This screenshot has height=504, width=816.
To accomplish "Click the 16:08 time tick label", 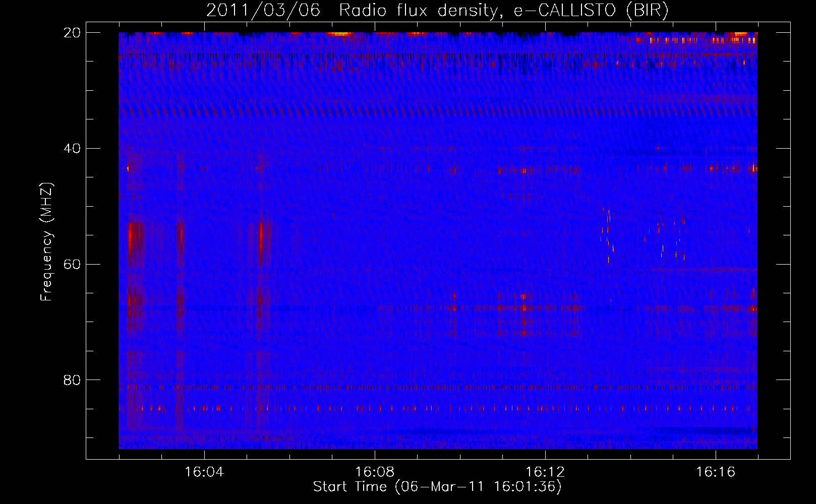I will 375,472.
